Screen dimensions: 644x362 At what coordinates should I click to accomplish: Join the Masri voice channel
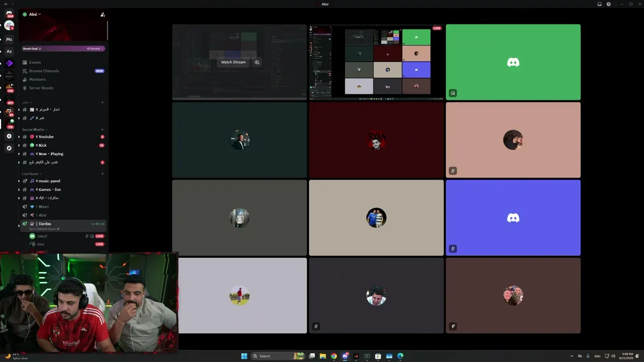(x=63, y=207)
